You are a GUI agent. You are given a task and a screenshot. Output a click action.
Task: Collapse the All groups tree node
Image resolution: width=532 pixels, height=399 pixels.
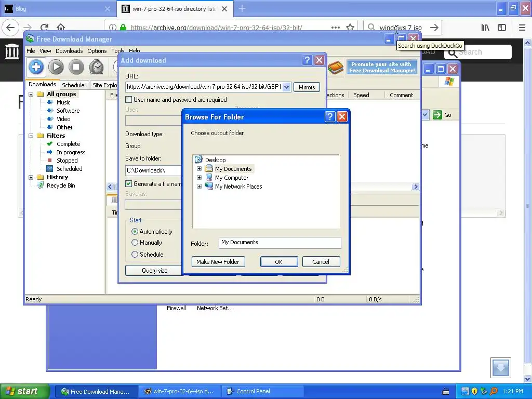[x=31, y=94]
